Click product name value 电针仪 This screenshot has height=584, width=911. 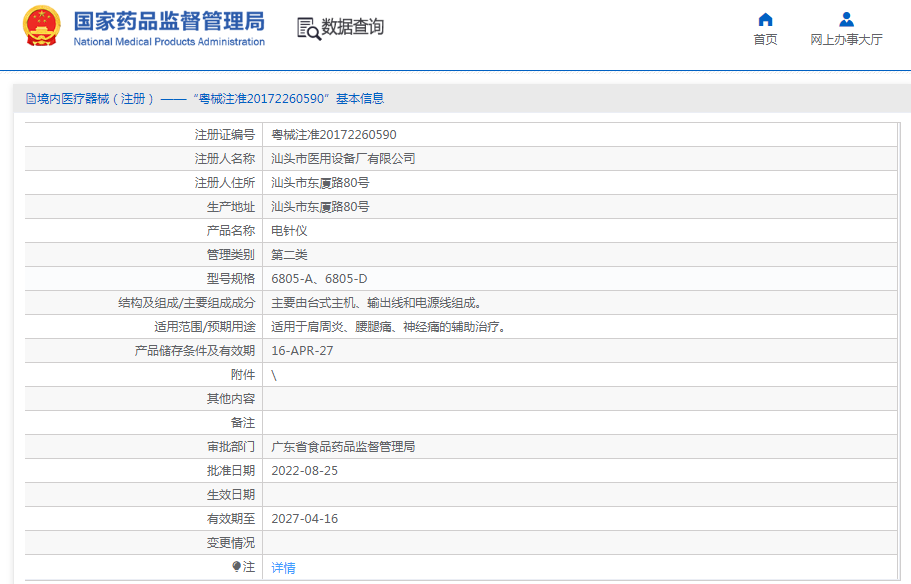[289, 231]
